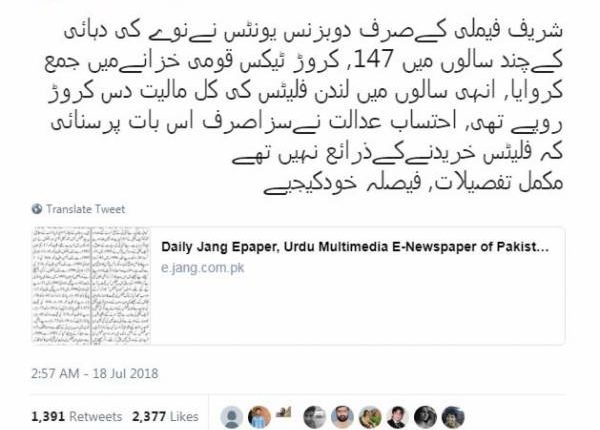Open the last liker avatar on the right
Image resolution: width=600 pixels, height=430 pixels.
(x=453, y=417)
